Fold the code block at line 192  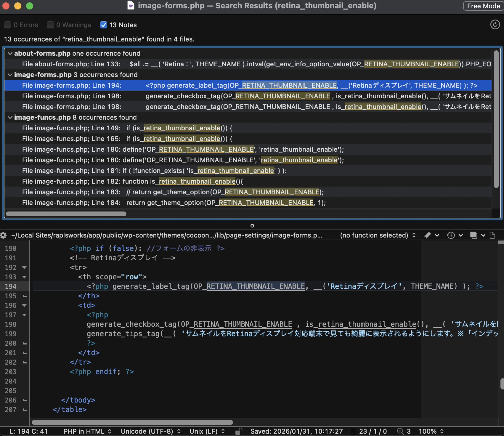(24, 267)
